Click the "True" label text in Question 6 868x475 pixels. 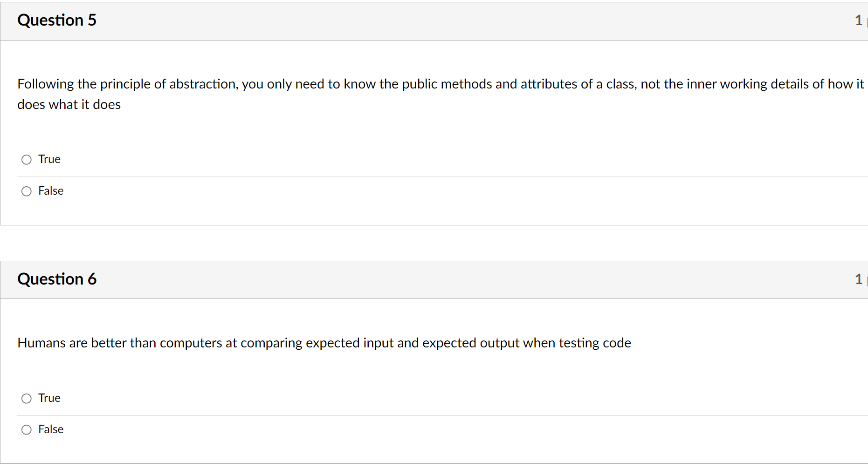click(x=49, y=398)
